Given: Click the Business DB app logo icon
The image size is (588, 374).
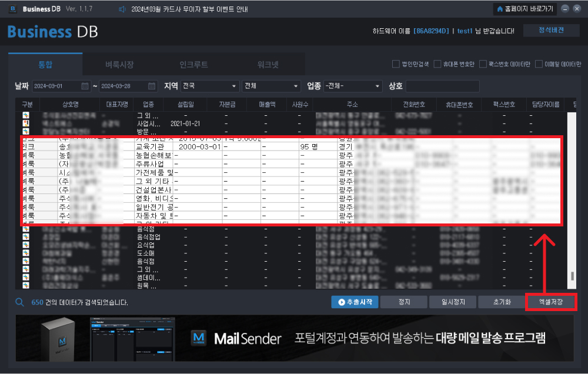Looking at the screenshot, I should pyautogui.click(x=13, y=9).
